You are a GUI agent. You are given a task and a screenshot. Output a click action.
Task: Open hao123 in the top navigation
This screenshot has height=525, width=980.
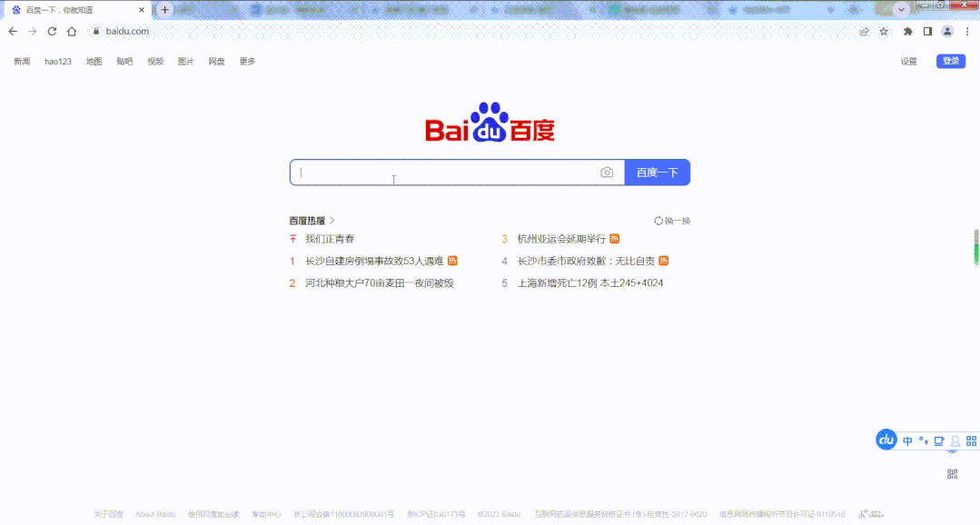point(58,61)
